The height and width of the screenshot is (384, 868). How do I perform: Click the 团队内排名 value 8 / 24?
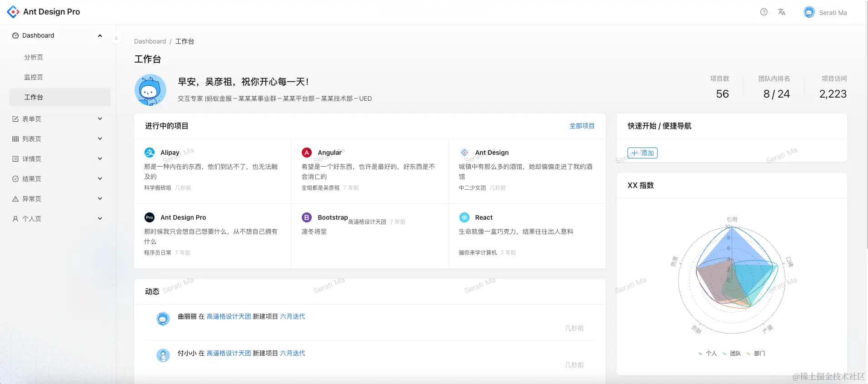click(777, 94)
